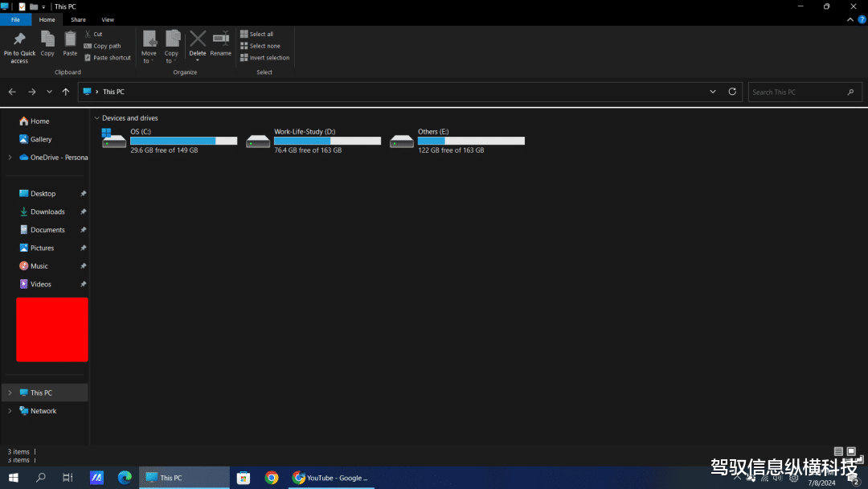
Task: Click Pin to Quick access icon
Action: click(19, 47)
